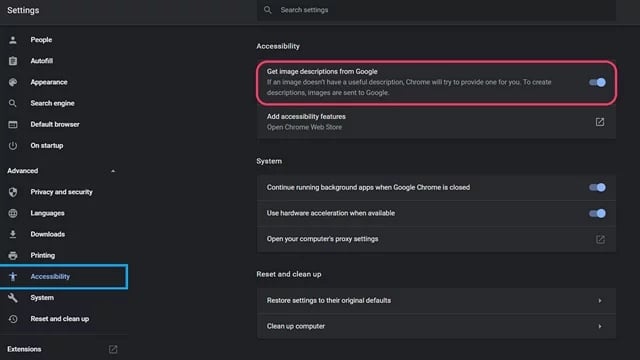Click the Default browser window icon
Viewport: 640px width, 360px height.
coord(13,124)
